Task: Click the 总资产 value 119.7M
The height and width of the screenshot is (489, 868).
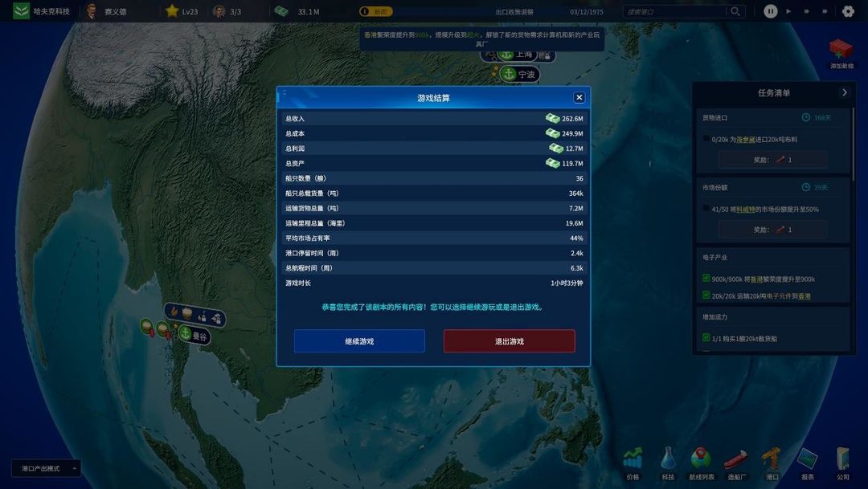Action: [x=572, y=163]
